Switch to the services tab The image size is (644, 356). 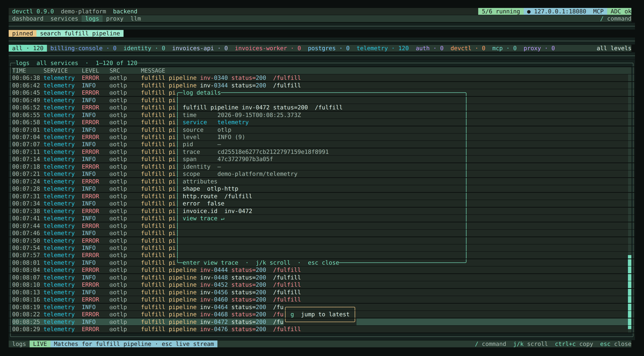[x=64, y=19]
